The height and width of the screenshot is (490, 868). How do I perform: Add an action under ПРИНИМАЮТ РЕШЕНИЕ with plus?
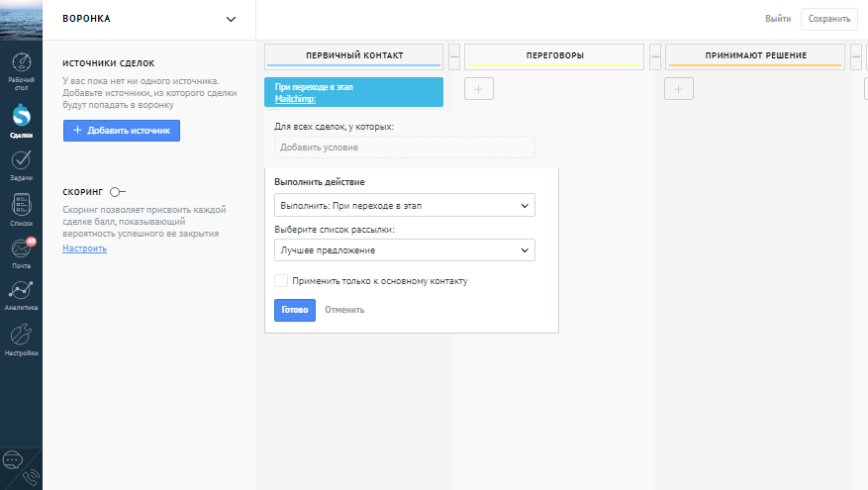[x=679, y=89]
